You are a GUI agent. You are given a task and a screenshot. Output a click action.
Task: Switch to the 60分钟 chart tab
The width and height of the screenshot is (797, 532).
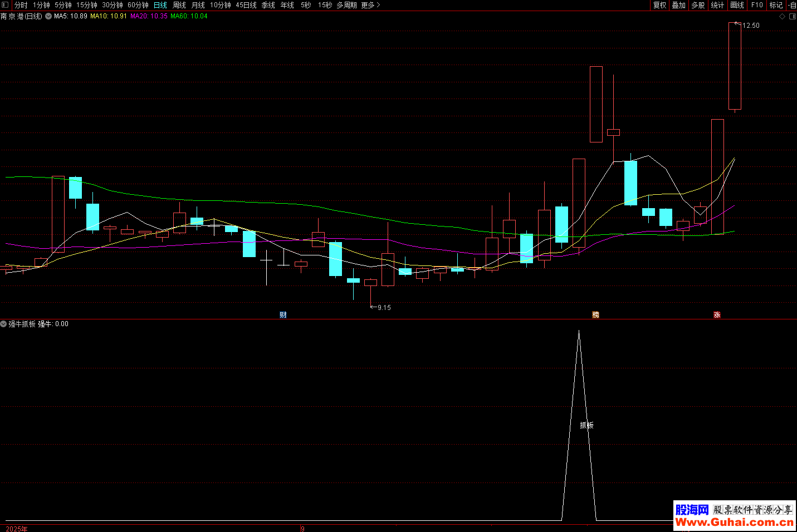pos(138,5)
